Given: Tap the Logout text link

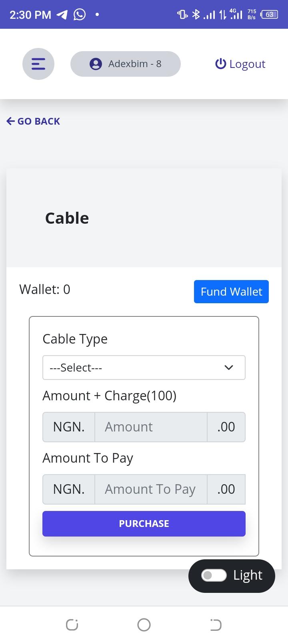Looking at the screenshot, I should click(x=247, y=64).
